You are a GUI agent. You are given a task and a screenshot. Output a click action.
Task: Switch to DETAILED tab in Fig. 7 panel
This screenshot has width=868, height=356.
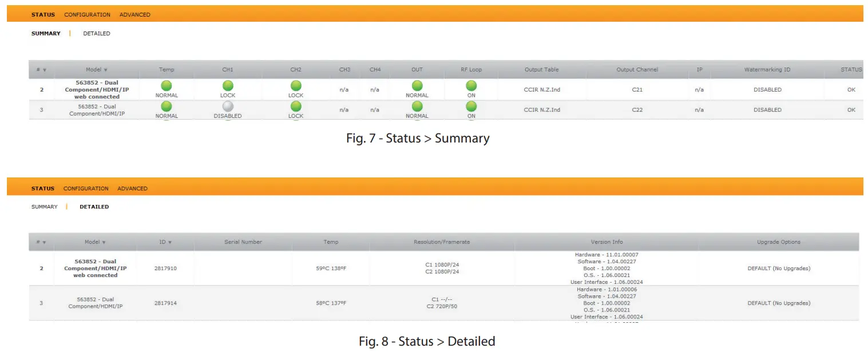tap(97, 33)
